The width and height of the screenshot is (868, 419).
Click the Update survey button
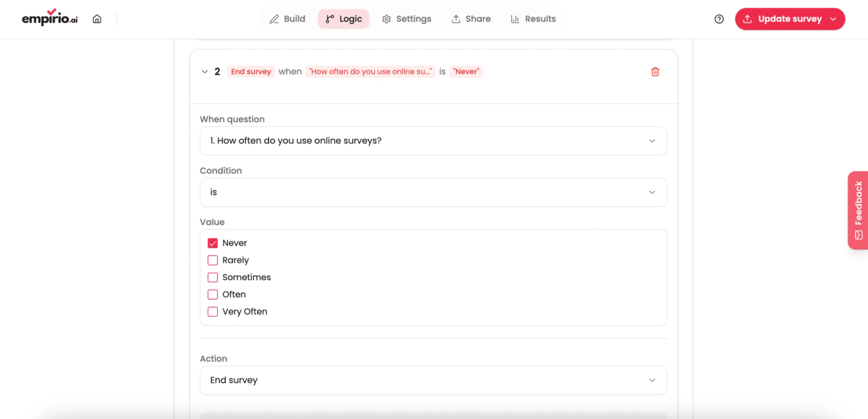click(x=790, y=19)
